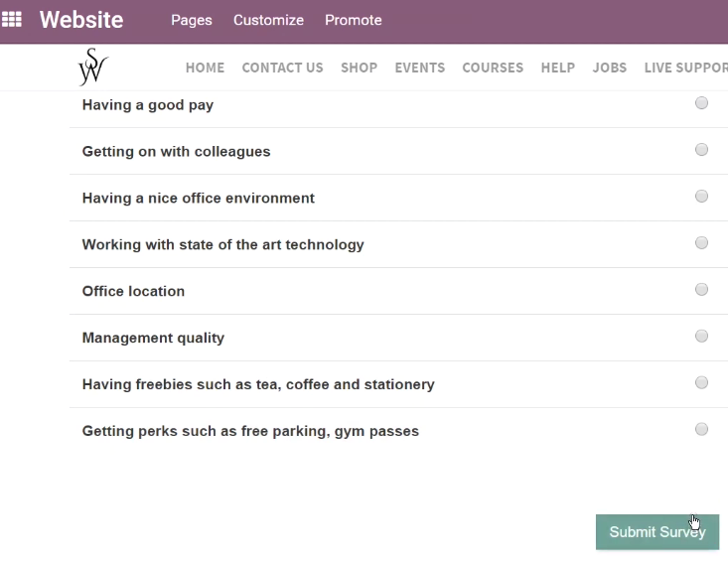Open the apps grid menu icon
Image resolution: width=728 pixels, height=561 pixels.
pyautogui.click(x=12, y=20)
